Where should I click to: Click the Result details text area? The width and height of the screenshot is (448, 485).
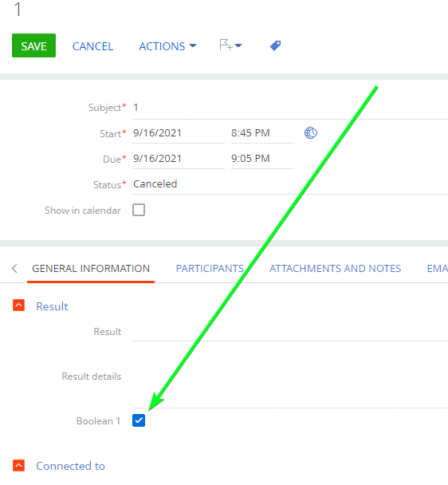[290, 377]
